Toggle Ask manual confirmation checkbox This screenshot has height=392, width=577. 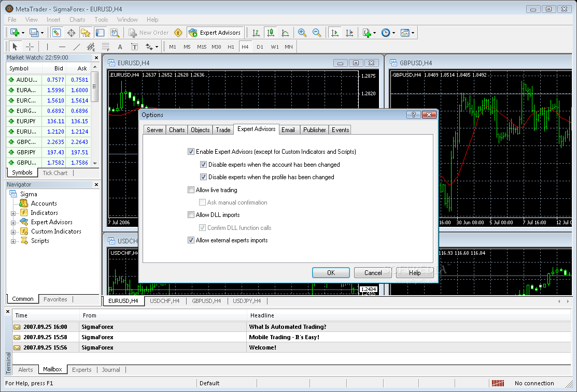coord(202,202)
